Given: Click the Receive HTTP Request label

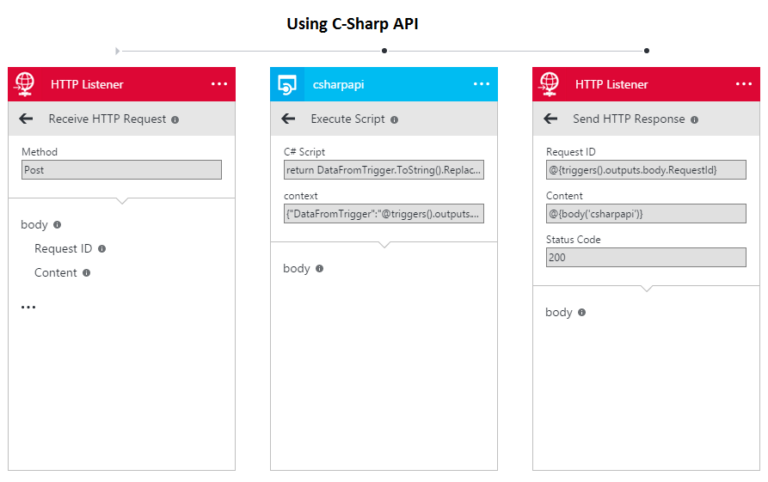Looking at the screenshot, I should pyautogui.click(x=107, y=119).
